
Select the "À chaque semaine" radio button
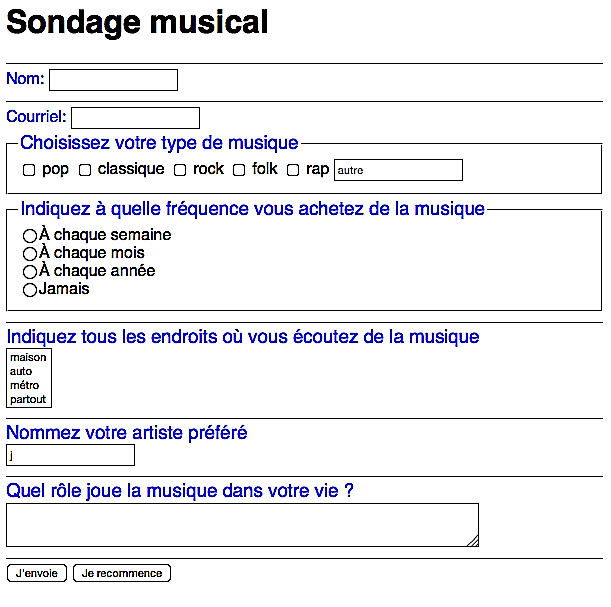[30, 236]
